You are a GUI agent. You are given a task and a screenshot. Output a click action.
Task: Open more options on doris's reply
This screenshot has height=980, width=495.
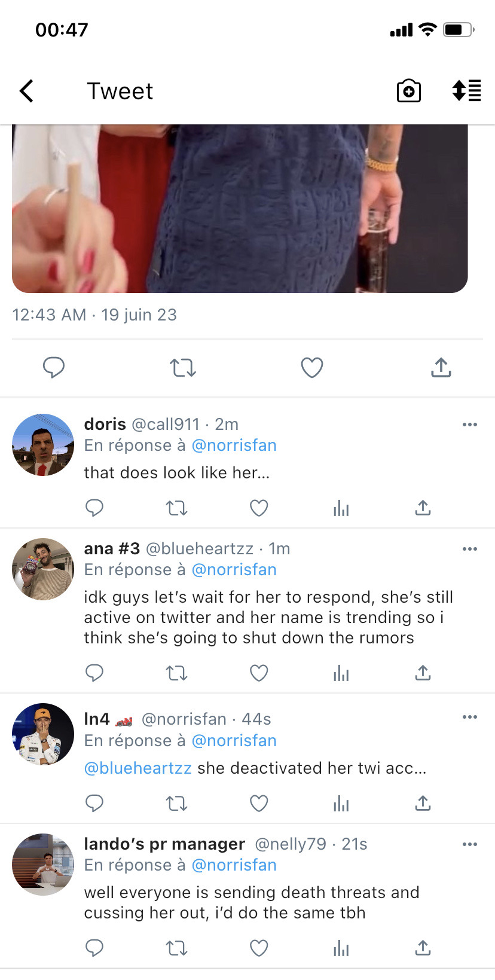point(470,425)
